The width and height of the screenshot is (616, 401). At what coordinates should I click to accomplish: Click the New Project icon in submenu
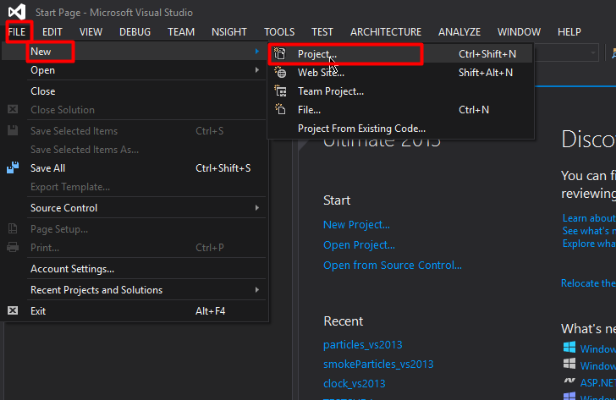pyautogui.click(x=279, y=53)
